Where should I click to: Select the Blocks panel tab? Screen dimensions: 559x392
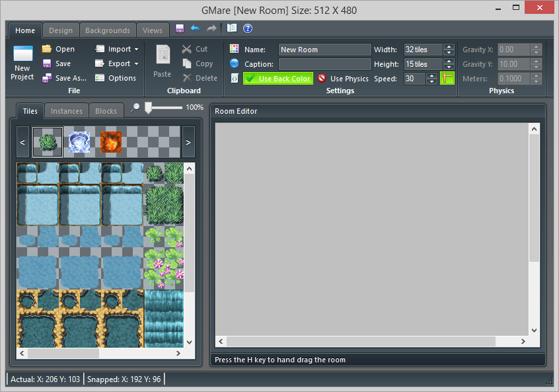[106, 111]
